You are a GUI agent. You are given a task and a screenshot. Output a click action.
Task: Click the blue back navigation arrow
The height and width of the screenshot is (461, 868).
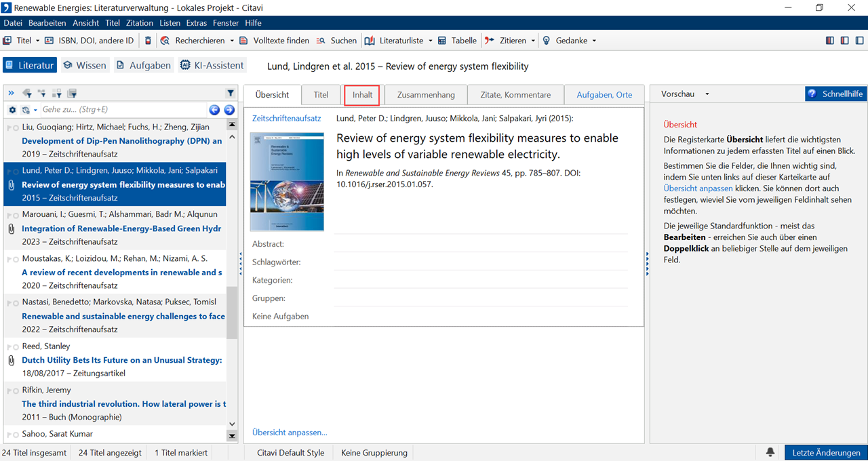point(214,110)
